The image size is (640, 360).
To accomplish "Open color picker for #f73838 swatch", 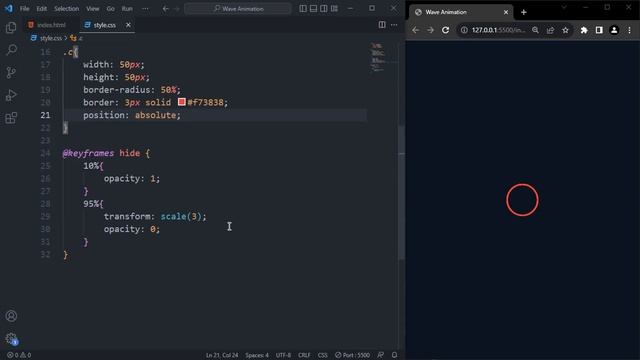I will [x=182, y=102].
